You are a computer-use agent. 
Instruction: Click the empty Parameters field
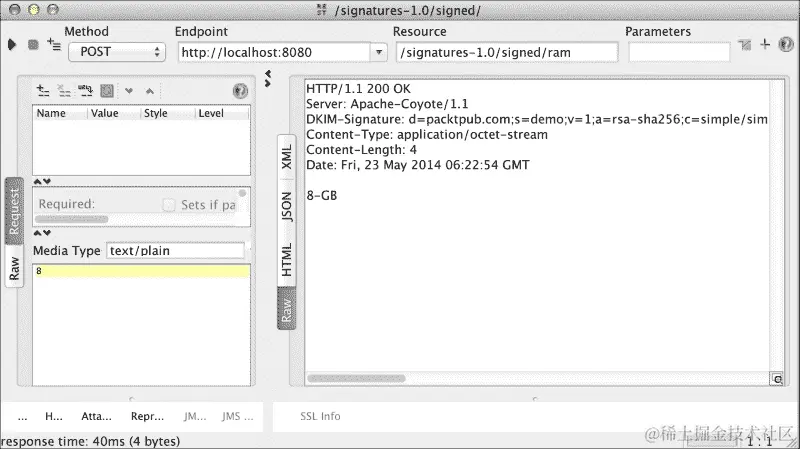(x=679, y=52)
